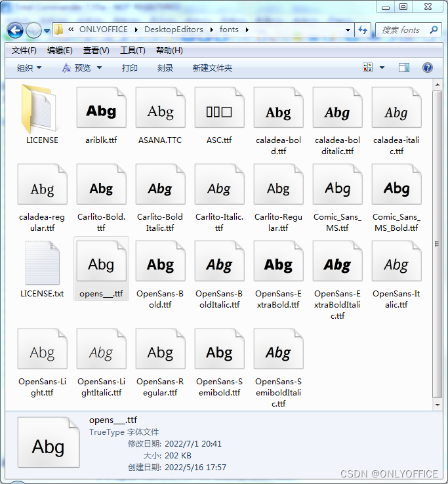The height and width of the screenshot is (484, 448).
Task: Select the OpenSans-Bold.ttf file icon
Action: point(160,261)
